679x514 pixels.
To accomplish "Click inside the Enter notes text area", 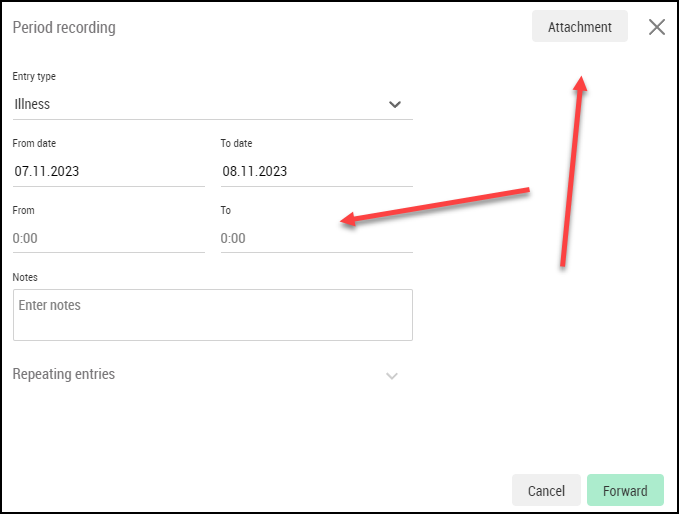I will 213,315.
